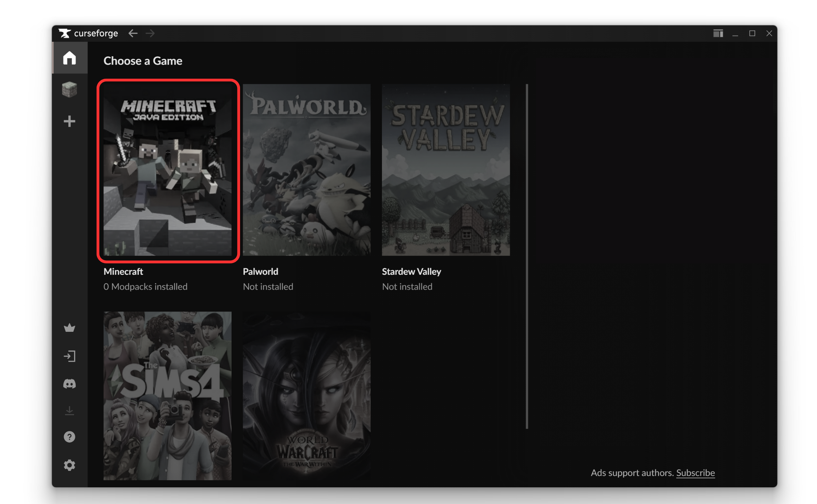
Task: Open the settings gear icon
Action: click(69, 465)
